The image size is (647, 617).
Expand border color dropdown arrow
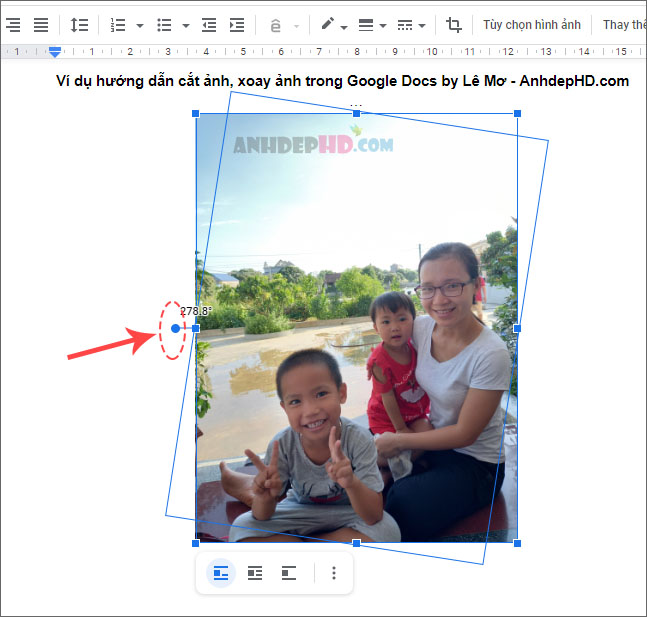click(344, 27)
